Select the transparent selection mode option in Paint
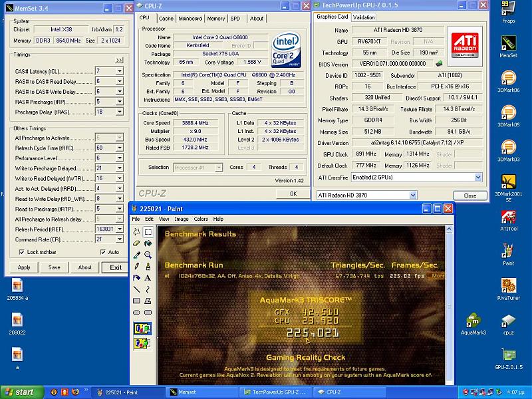Viewport: 532px width, 399px height. (x=142, y=343)
